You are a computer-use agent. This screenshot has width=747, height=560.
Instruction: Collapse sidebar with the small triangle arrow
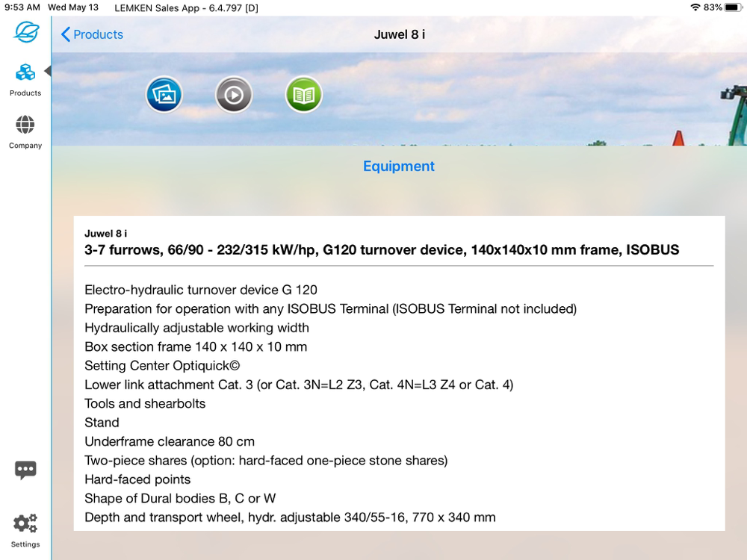pos(48,71)
